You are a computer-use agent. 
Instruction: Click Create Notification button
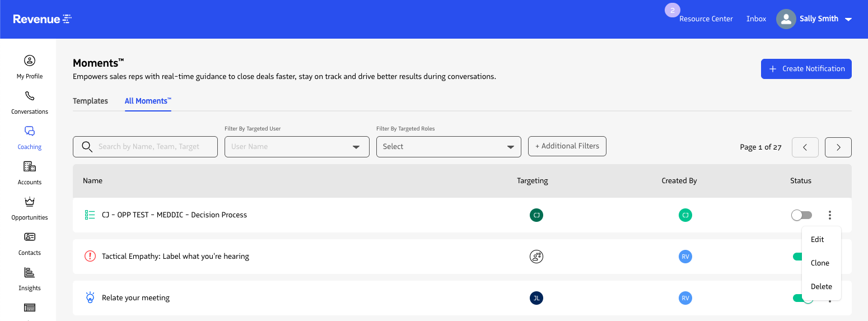pyautogui.click(x=806, y=69)
